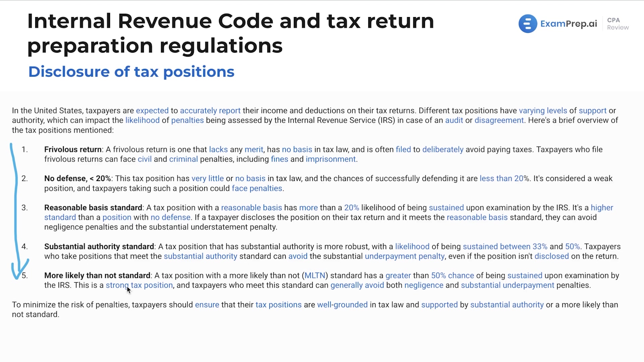Image resolution: width=644 pixels, height=362 pixels.
Task: Click the highlighted phrase 'underpayment penalty'
Action: (x=405, y=256)
